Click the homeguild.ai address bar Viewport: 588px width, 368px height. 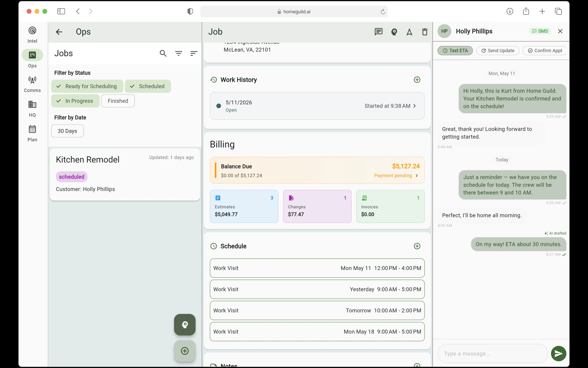(x=294, y=11)
